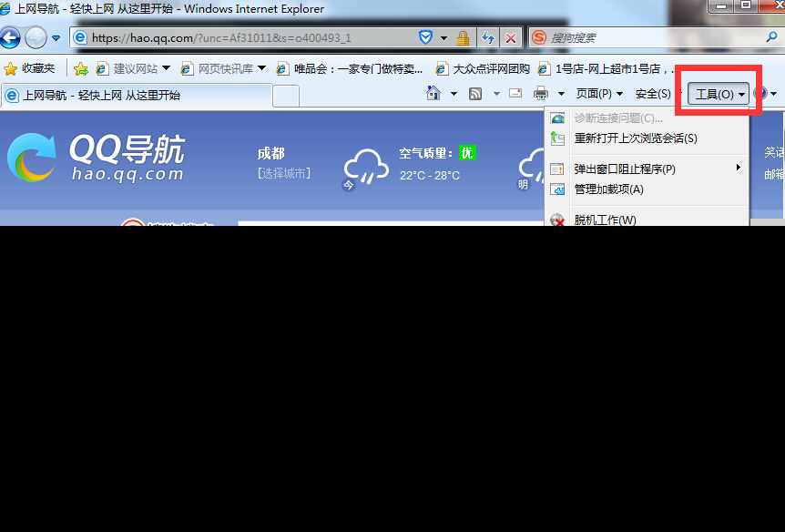The width and height of the screenshot is (785, 532).
Task: Click the read mail icon
Action: [x=515, y=93]
